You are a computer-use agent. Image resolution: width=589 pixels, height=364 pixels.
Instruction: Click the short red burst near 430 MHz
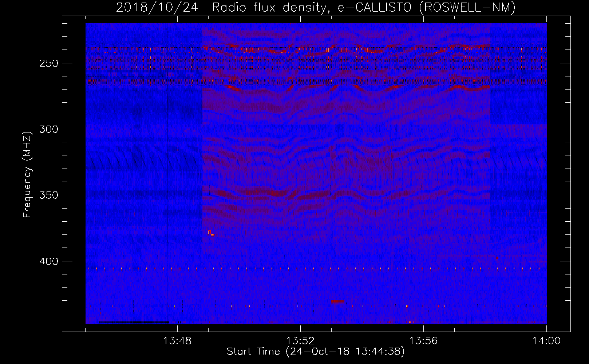pyautogui.click(x=338, y=301)
